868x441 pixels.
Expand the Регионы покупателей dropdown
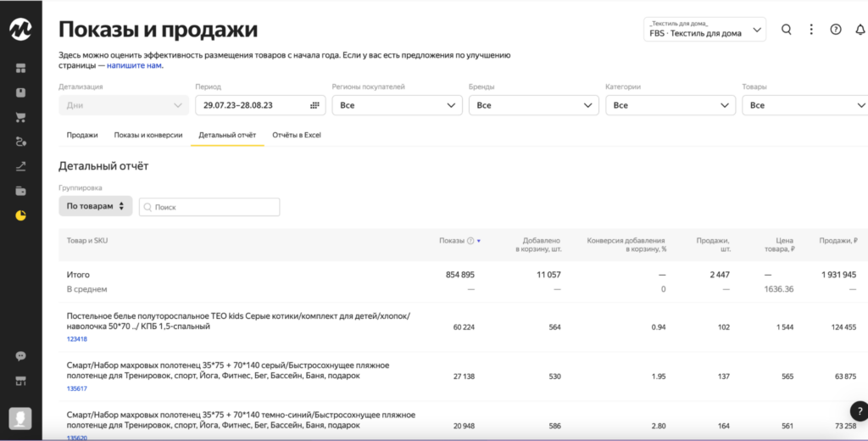tap(397, 105)
